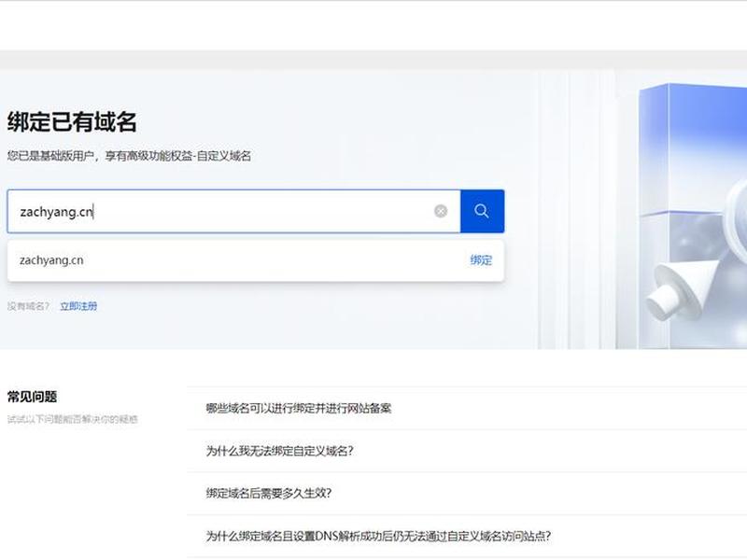Image resolution: width=747 pixels, height=560 pixels.
Task: Click the 试试以下问题 hint text under 常见问题
Action: [x=73, y=419]
